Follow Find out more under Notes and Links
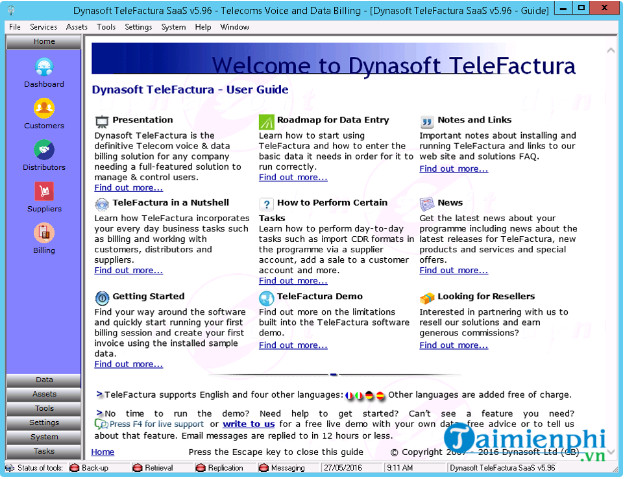Screen dimensions: 624x479 454,169
